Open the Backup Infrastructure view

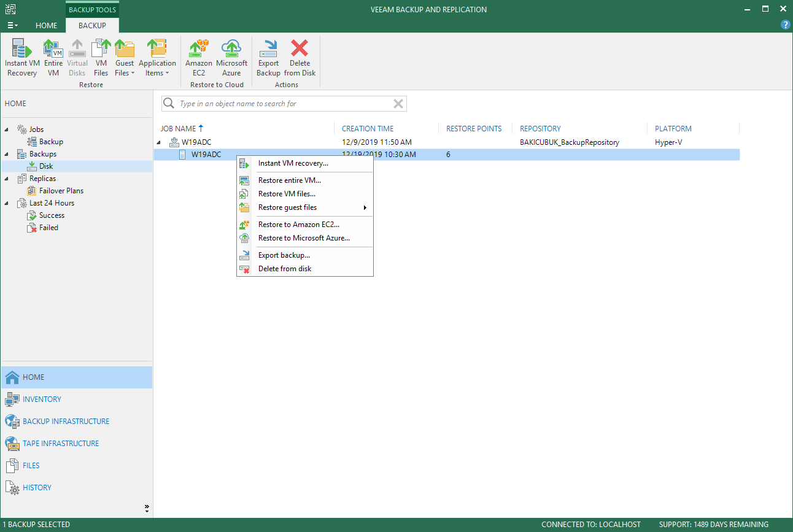click(66, 422)
